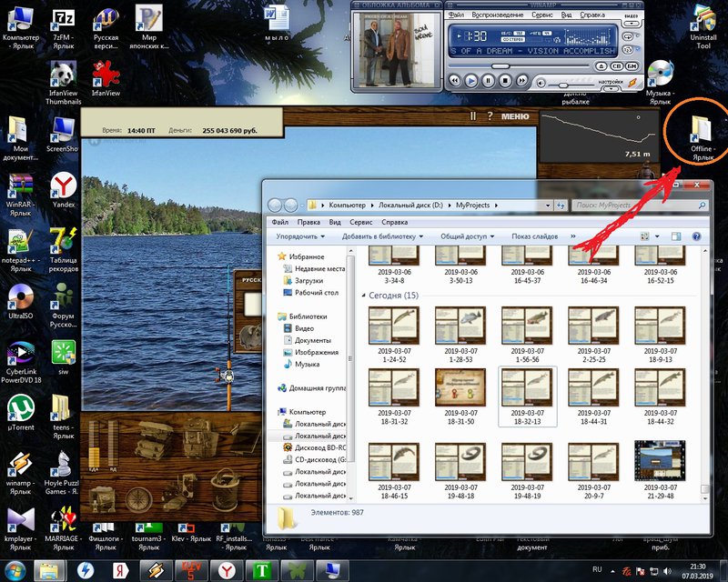Open the address bar history dropdown
This screenshot has height=582, width=728.
tap(548, 206)
